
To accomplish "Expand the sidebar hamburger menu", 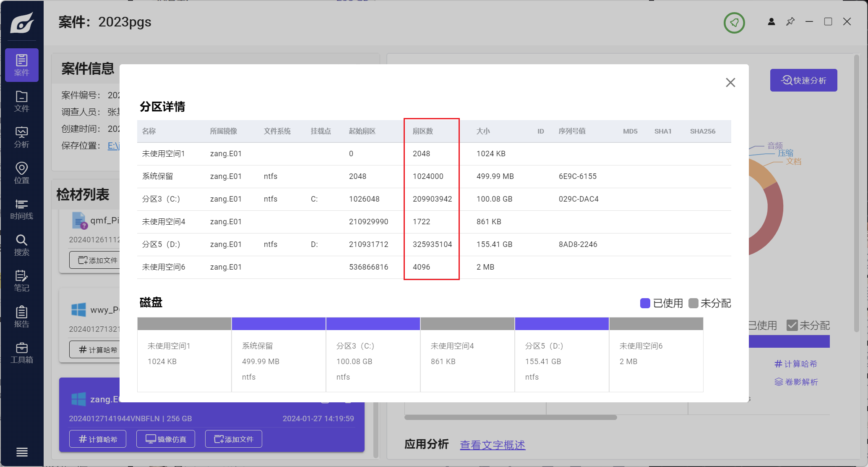I will (x=22, y=452).
